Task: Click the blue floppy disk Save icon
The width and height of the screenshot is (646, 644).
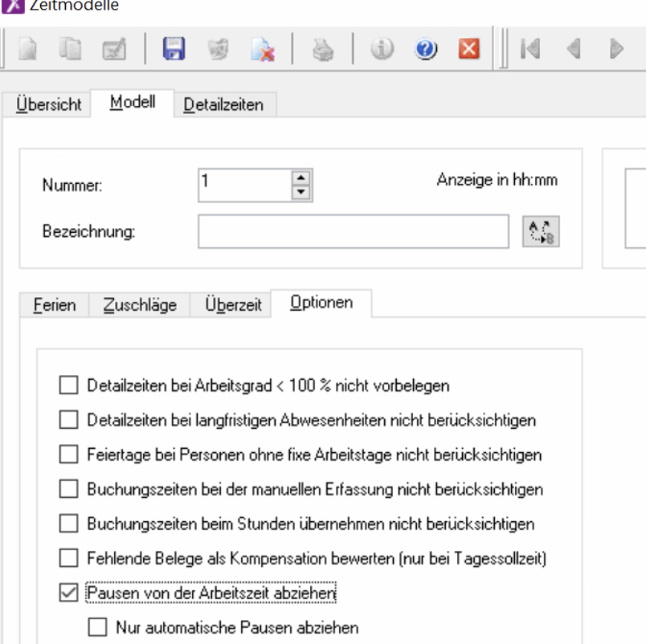Action: coord(174,50)
